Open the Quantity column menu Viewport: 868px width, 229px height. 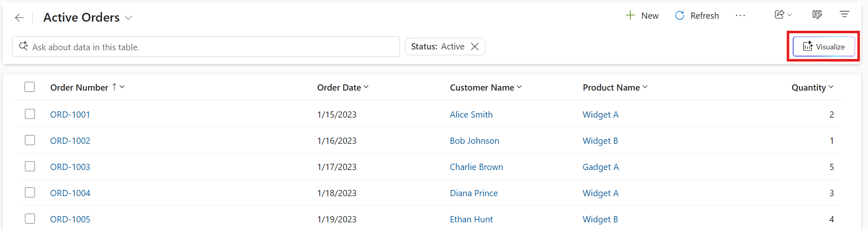point(831,87)
